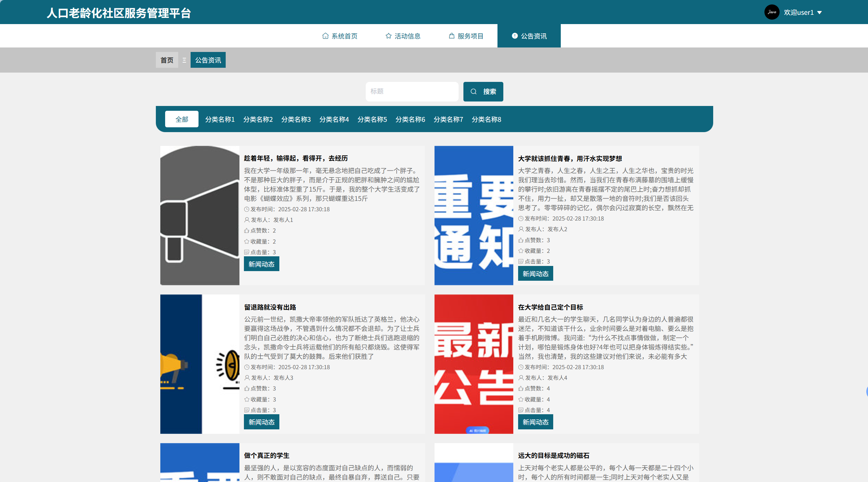Open the megaphone thumbnail of first article

pos(200,215)
